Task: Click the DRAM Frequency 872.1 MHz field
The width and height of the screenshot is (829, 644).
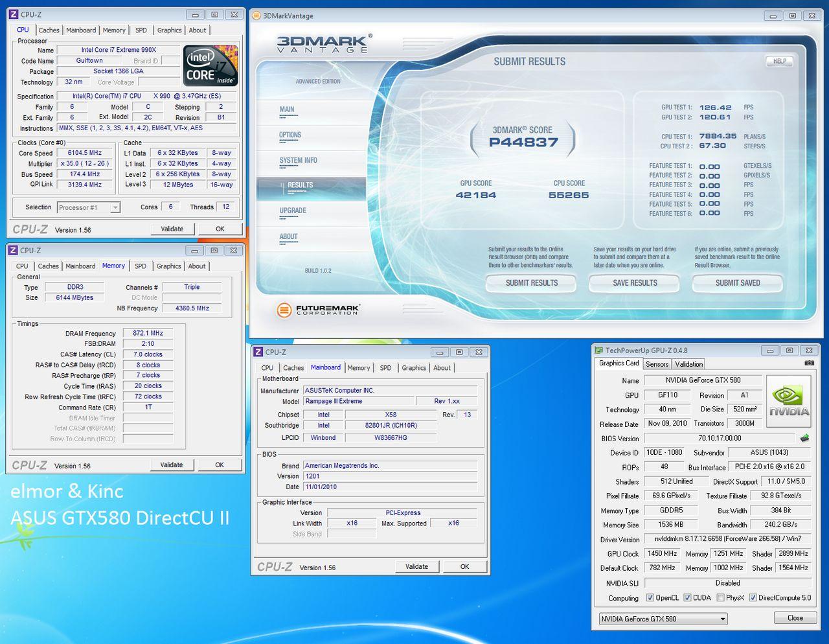Action: (148, 333)
